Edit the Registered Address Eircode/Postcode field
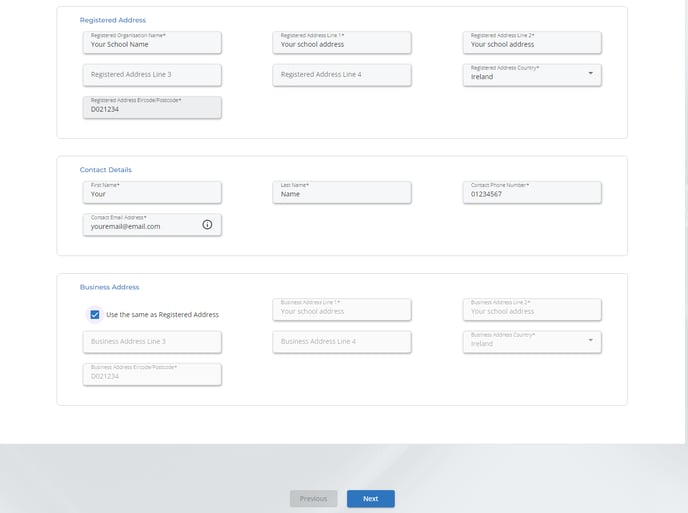This screenshot has height=513, width=688. coord(152,108)
